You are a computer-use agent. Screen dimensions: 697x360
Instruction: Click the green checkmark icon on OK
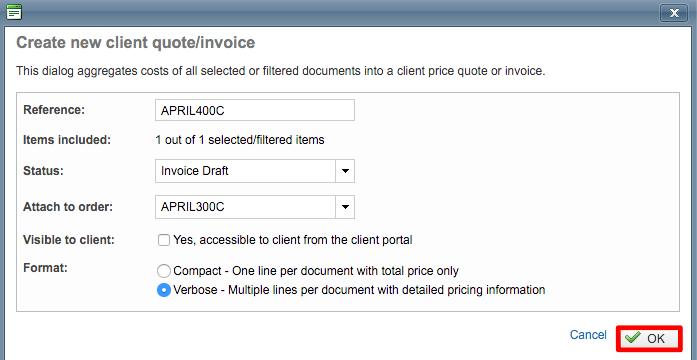coord(633,338)
